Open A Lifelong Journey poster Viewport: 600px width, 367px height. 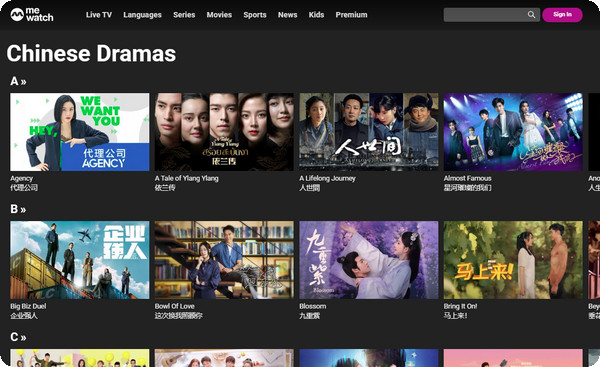(369, 132)
